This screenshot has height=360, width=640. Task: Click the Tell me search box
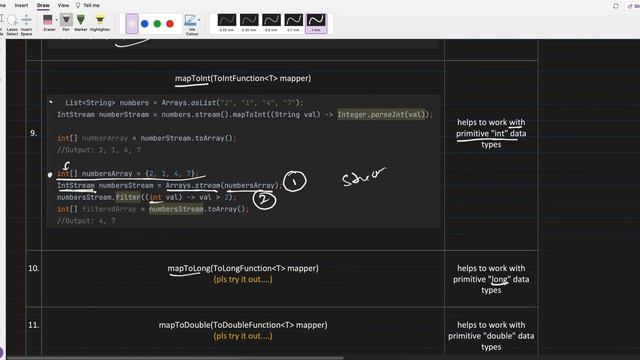coord(91,5)
